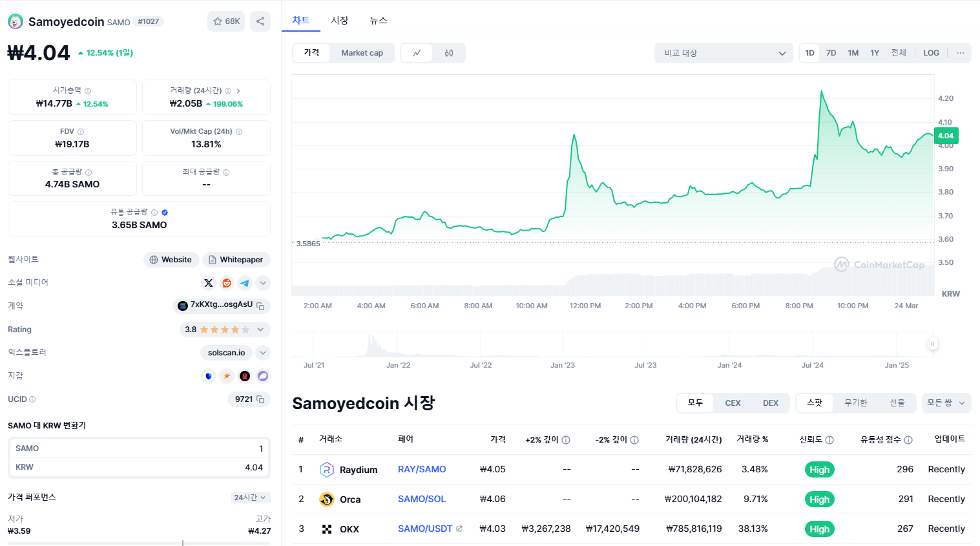
Task: Select the 스팟 market type
Action: point(815,403)
